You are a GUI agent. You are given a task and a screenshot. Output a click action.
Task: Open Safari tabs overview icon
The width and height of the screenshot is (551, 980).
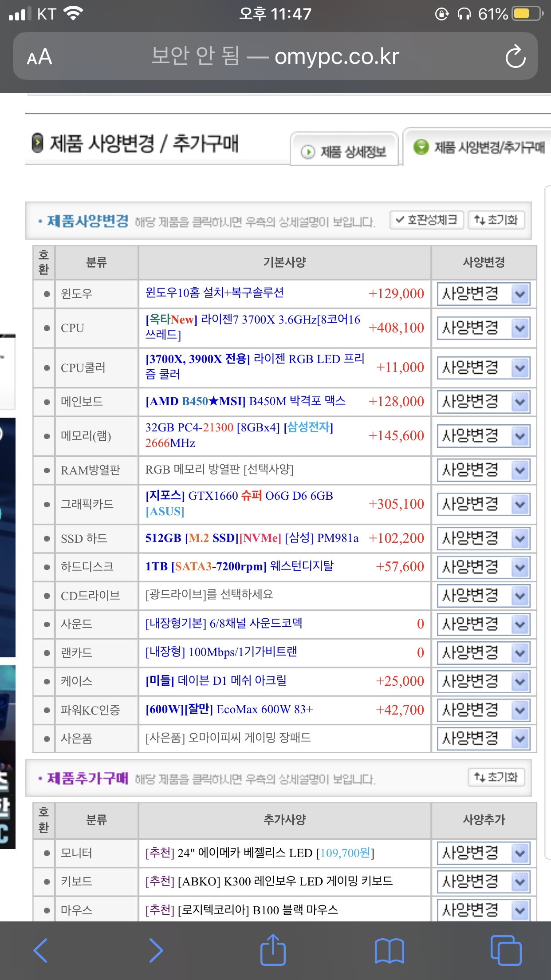[506, 950]
